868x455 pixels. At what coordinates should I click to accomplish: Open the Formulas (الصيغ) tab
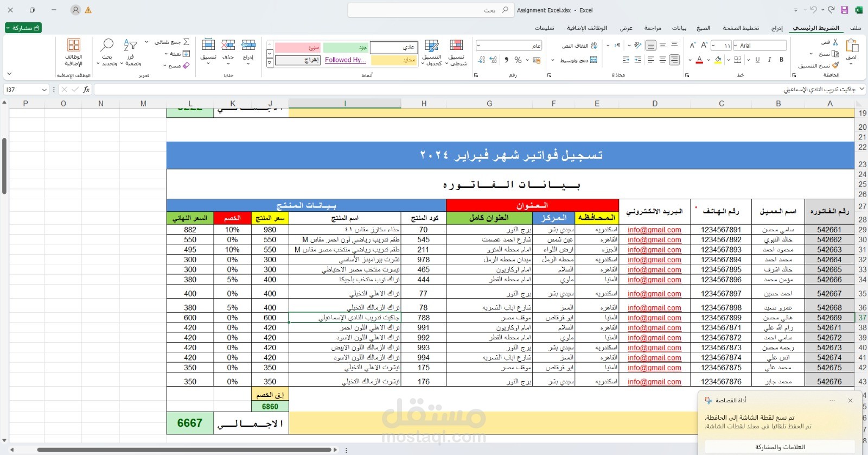704,28
